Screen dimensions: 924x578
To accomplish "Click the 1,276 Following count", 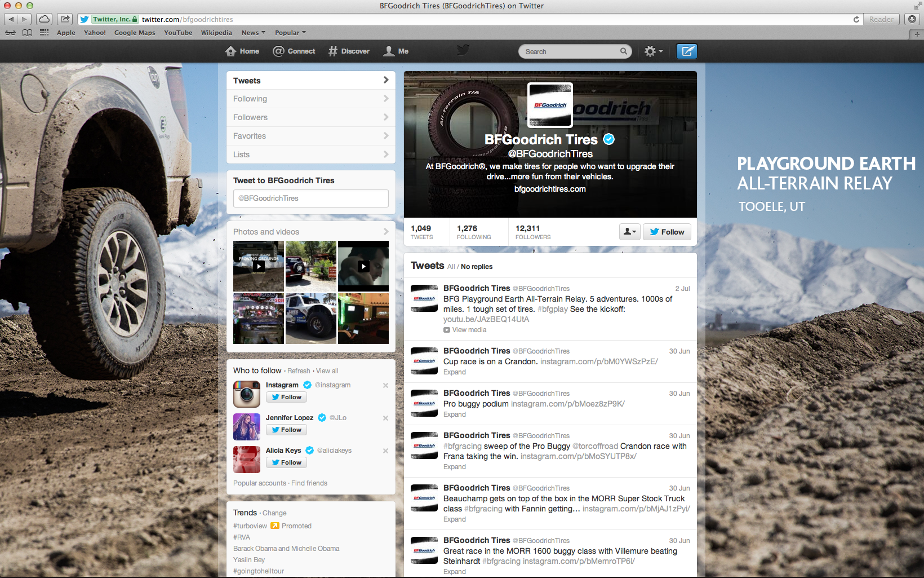I will [474, 232].
